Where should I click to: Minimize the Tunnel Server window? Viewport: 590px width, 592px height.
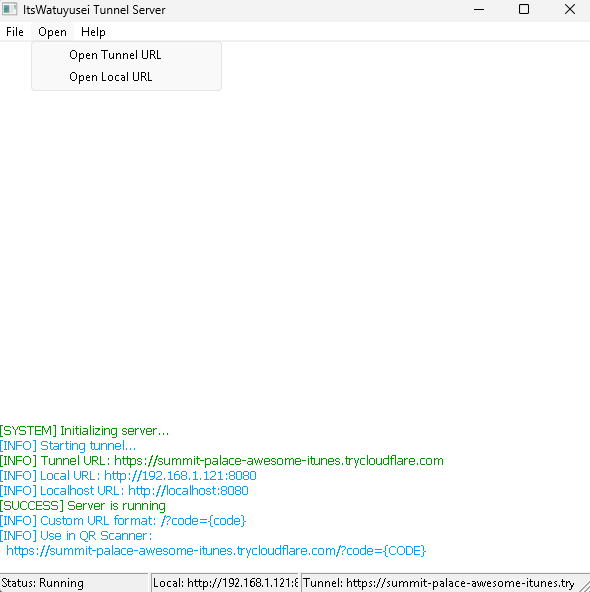pyautogui.click(x=479, y=9)
